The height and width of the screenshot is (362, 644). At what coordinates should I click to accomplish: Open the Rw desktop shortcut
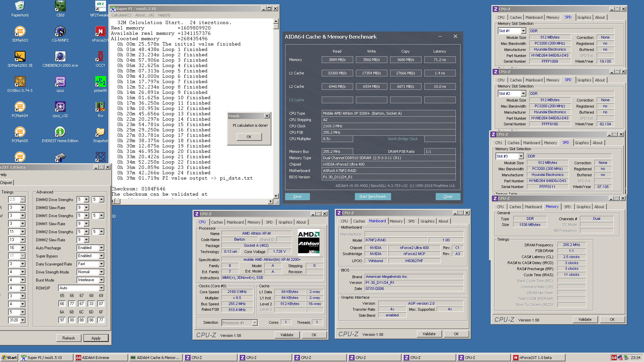[x=100, y=110]
